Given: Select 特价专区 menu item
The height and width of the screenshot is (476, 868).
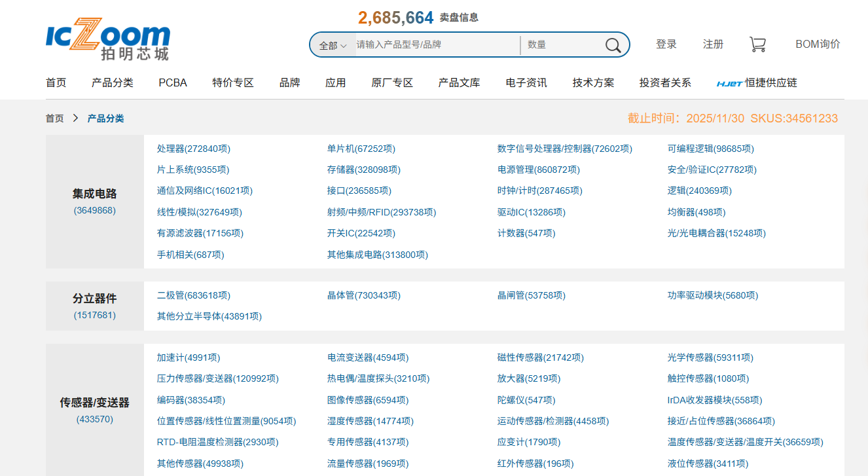Looking at the screenshot, I should pyautogui.click(x=233, y=82).
